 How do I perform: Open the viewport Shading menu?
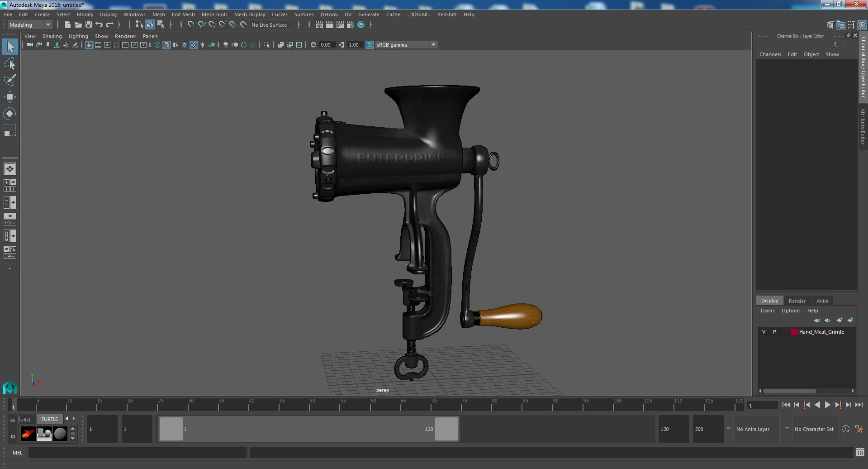pyautogui.click(x=52, y=36)
